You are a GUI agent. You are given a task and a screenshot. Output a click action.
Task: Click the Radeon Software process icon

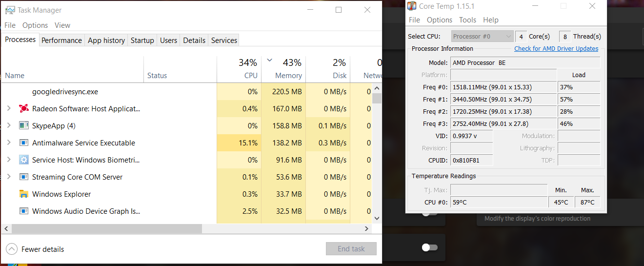(x=23, y=108)
